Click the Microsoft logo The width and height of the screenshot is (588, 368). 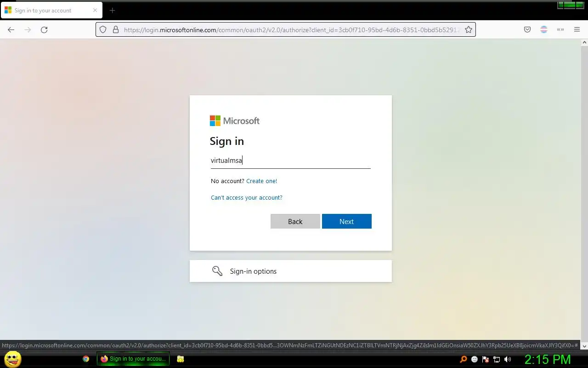tap(235, 121)
